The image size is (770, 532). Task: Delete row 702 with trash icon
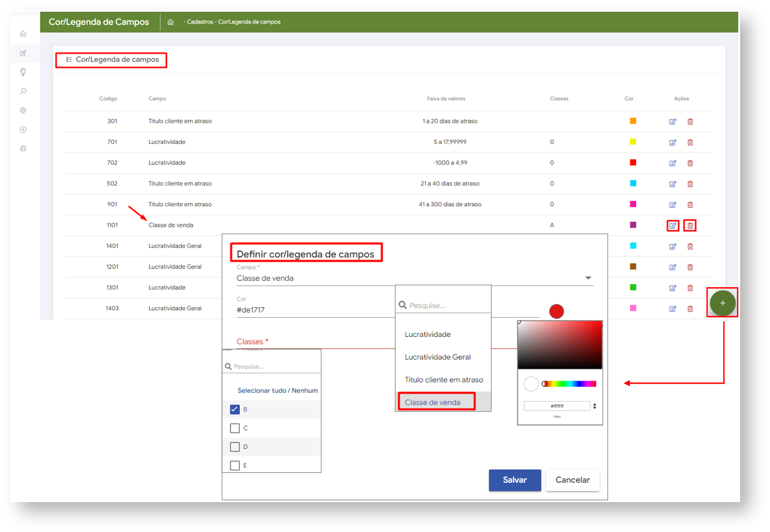[x=690, y=163]
